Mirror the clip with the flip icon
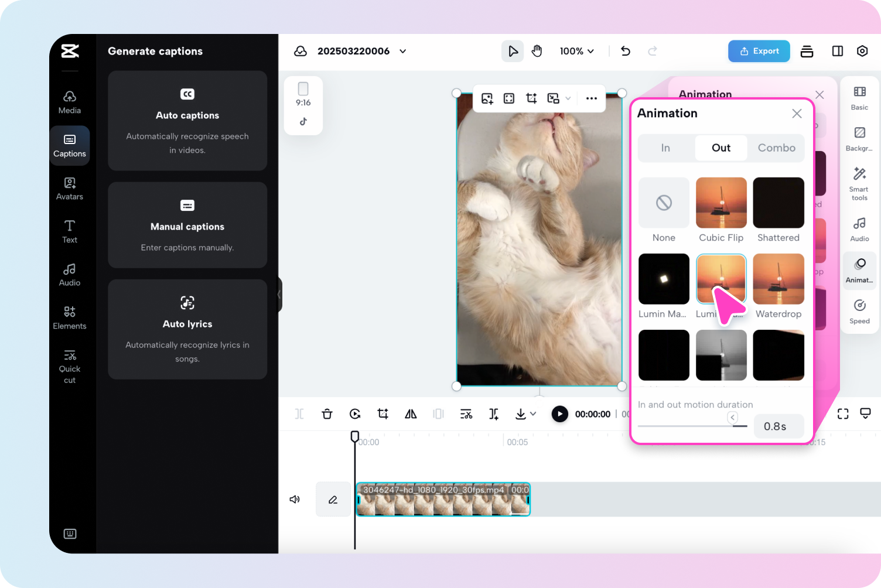Screen dimensions: 881x588 (410, 413)
